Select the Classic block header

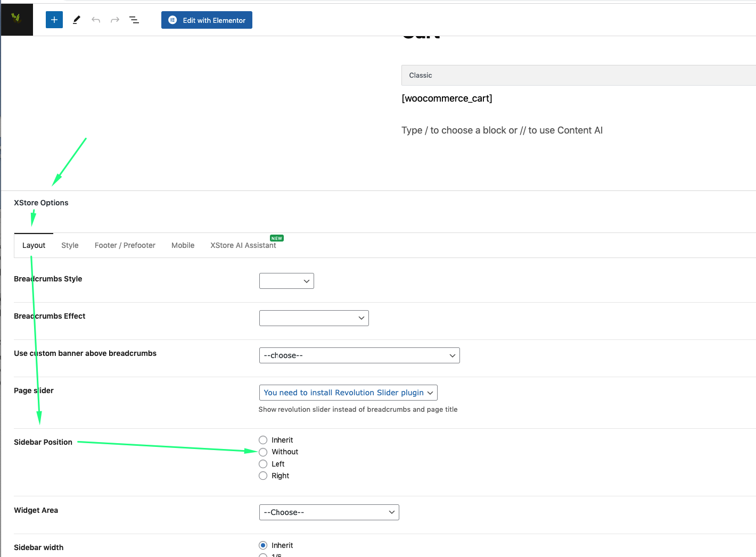579,75
